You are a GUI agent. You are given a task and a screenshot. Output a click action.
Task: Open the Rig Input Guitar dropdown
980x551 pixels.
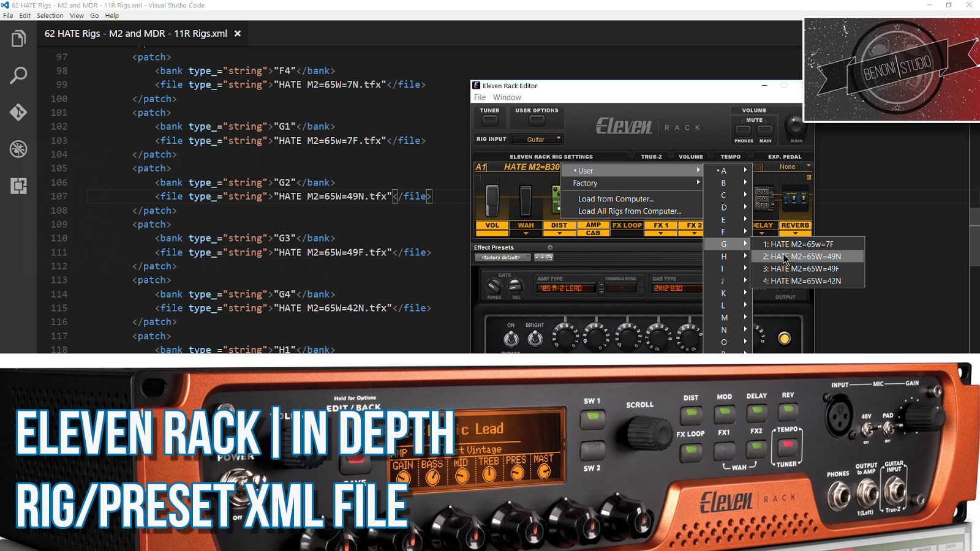point(537,139)
